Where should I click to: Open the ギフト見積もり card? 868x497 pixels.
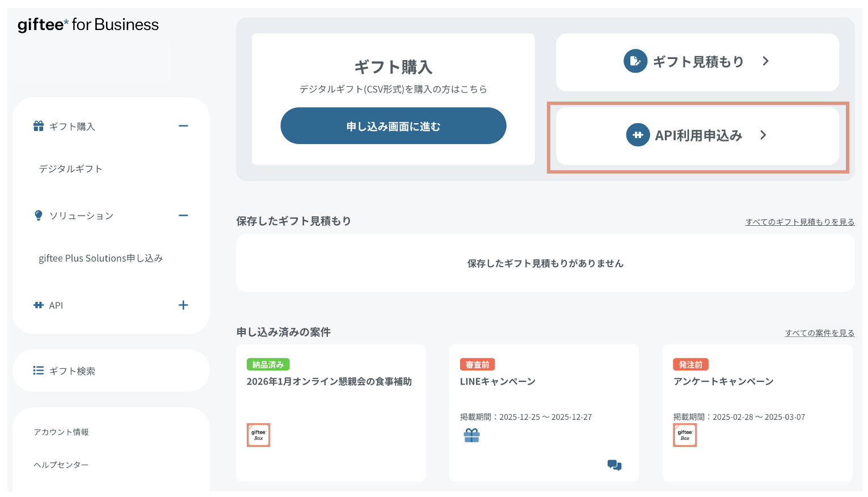pos(697,62)
